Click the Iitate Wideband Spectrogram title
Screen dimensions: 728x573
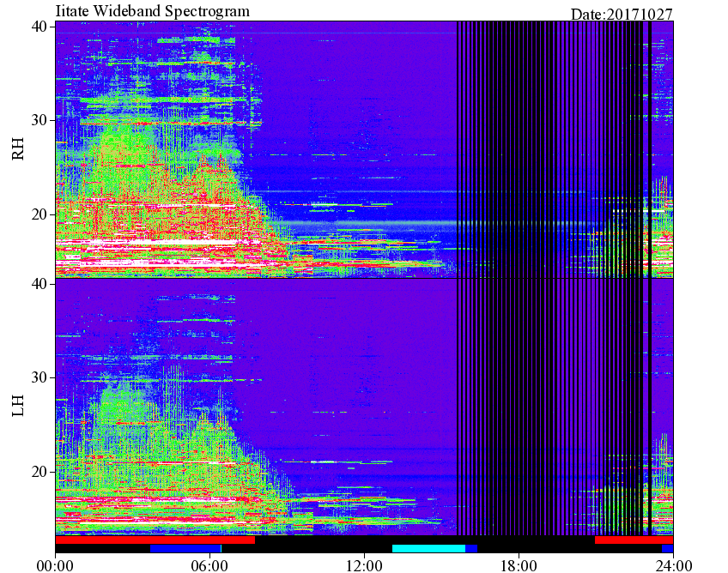tap(153, 11)
